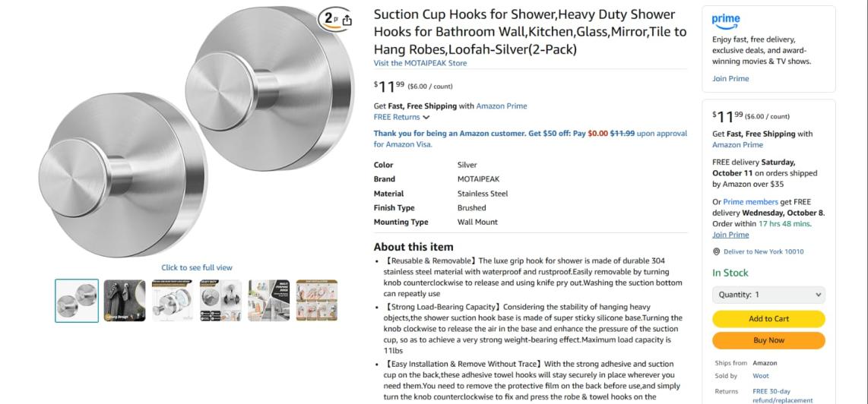The height and width of the screenshot is (404, 868).
Task: View the sixth installation steps thumbnail
Action: pos(316,301)
